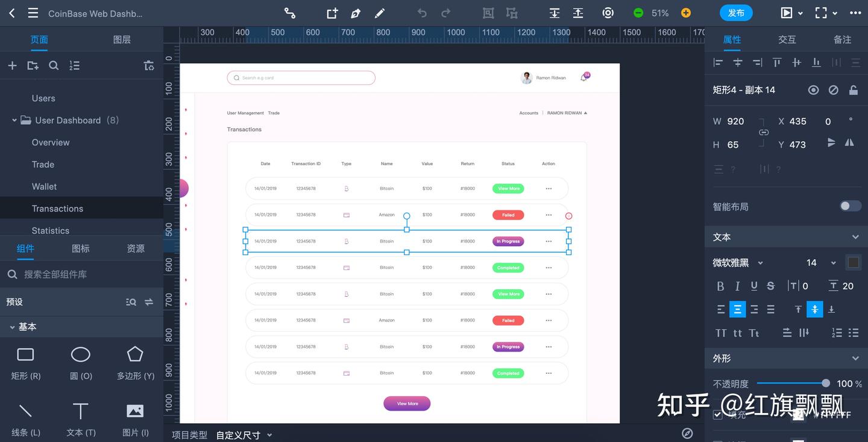The width and height of the screenshot is (868, 442).
Task: Select the Pencil drawing tool
Action: 380,13
